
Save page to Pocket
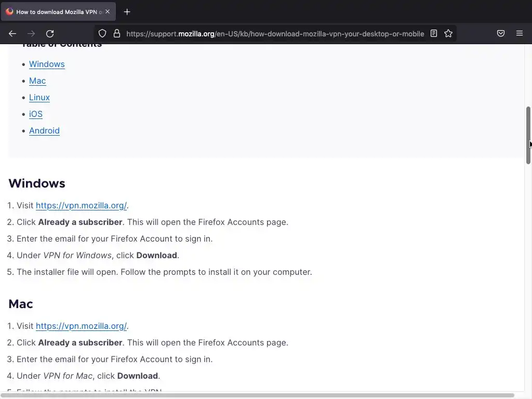501,33
